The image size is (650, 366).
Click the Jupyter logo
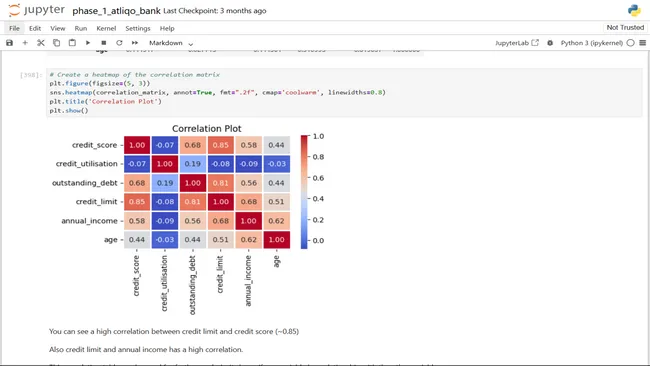point(36,10)
